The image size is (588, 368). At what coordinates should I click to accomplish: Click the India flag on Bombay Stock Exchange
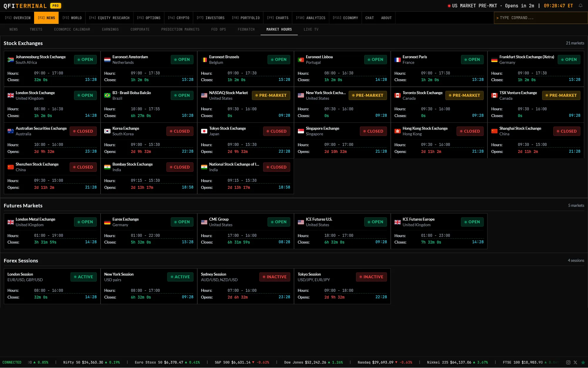(x=107, y=167)
